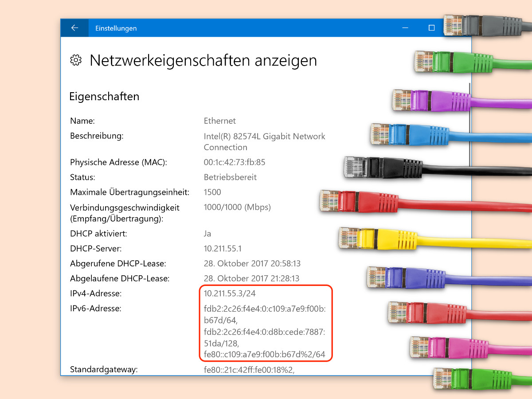Click the back arrow in the title bar
Screen dimensions: 532x399
point(74,27)
